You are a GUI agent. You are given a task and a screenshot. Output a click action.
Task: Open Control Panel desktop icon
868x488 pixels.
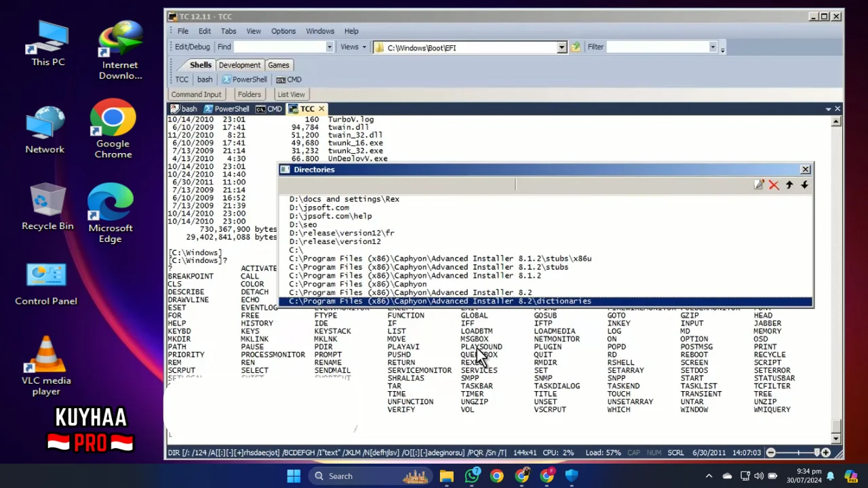(46, 285)
